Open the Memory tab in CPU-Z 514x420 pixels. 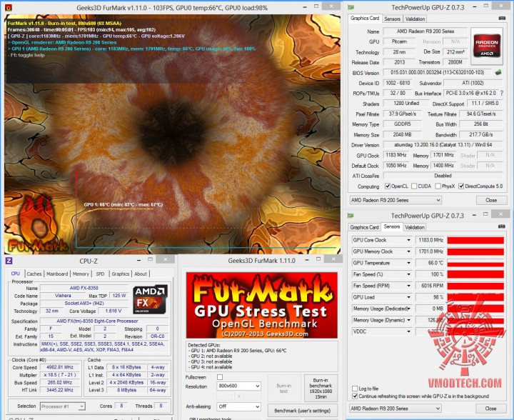coord(81,274)
